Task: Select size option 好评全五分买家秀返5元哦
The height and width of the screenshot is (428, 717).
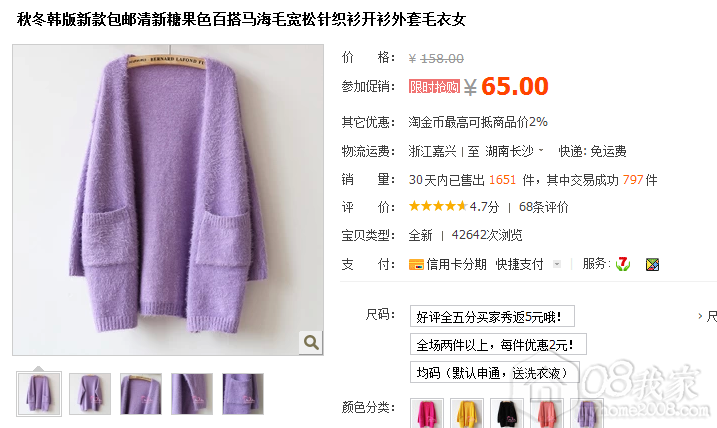Action: point(492,316)
